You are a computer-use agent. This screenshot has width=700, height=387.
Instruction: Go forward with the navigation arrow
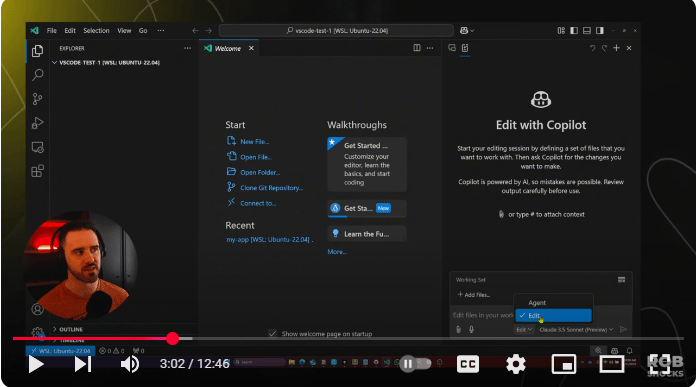point(208,30)
